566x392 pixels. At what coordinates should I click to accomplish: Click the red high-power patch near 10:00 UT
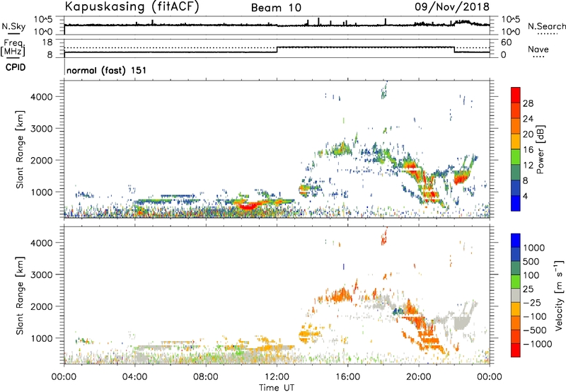248,207
